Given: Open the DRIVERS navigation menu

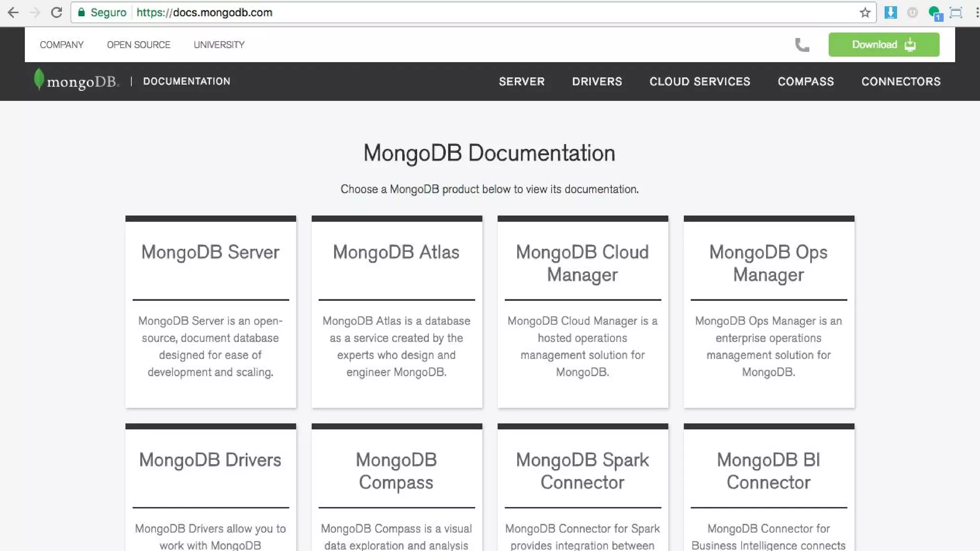Looking at the screenshot, I should click(x=597, y=81).
